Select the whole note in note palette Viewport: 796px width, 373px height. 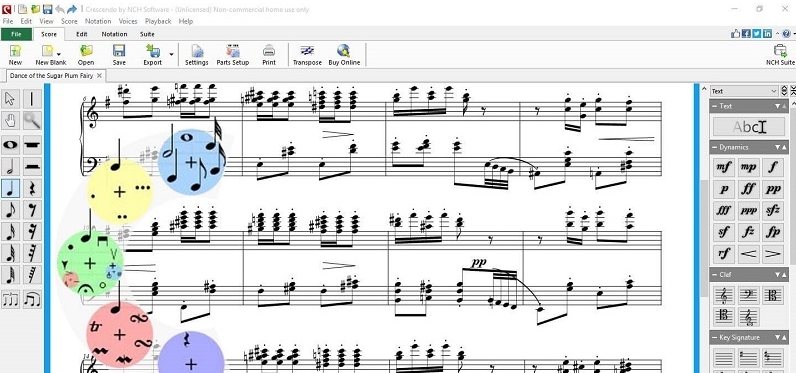coord(10,145)
